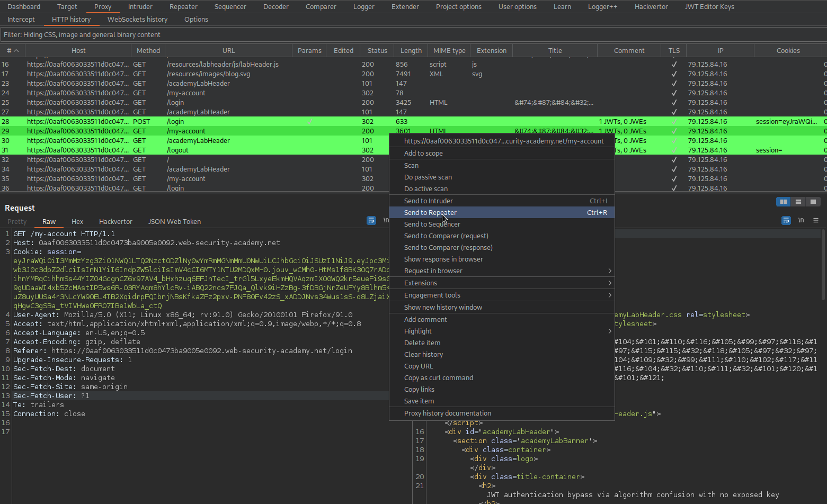The image size is (827, 504).
Task: Click TLS checkmark for row 16
Action: point(674,65)
